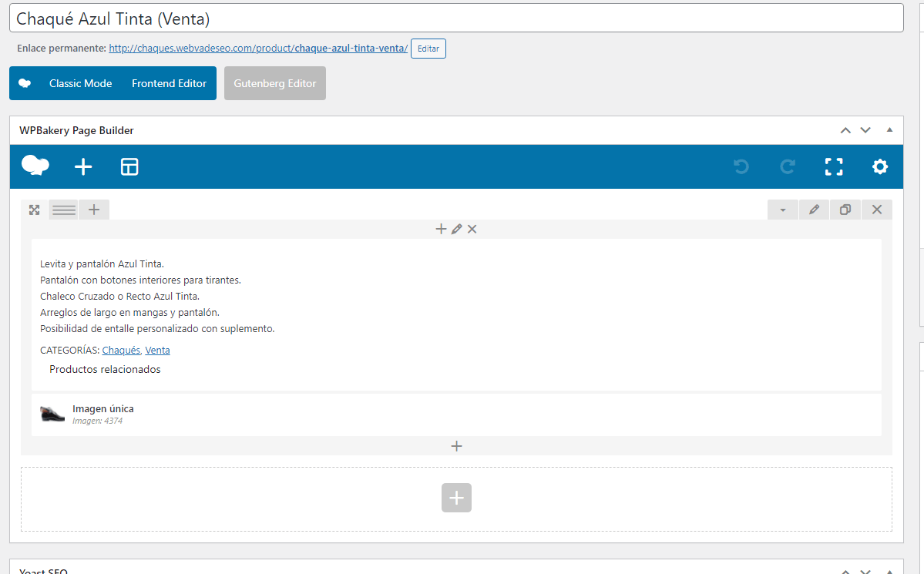Click the Undo arrow icon
This screenshot has height=574, width=924.
(741, 166)
